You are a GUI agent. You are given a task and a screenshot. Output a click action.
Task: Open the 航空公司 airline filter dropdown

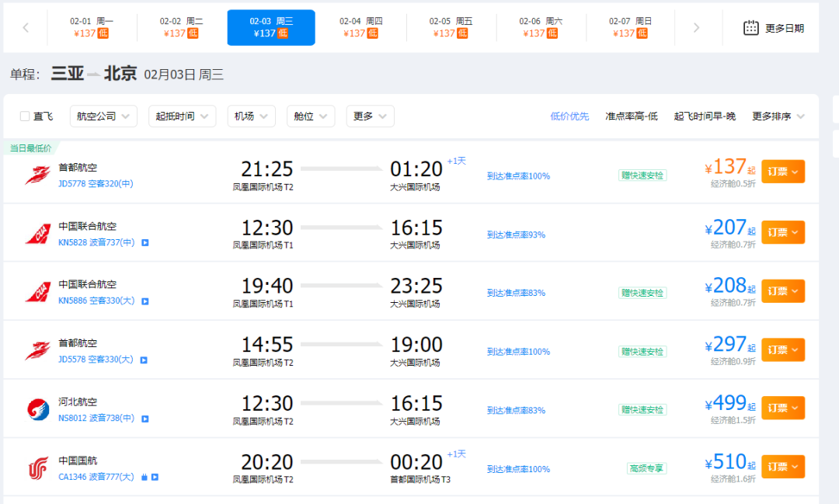(102, 116)
